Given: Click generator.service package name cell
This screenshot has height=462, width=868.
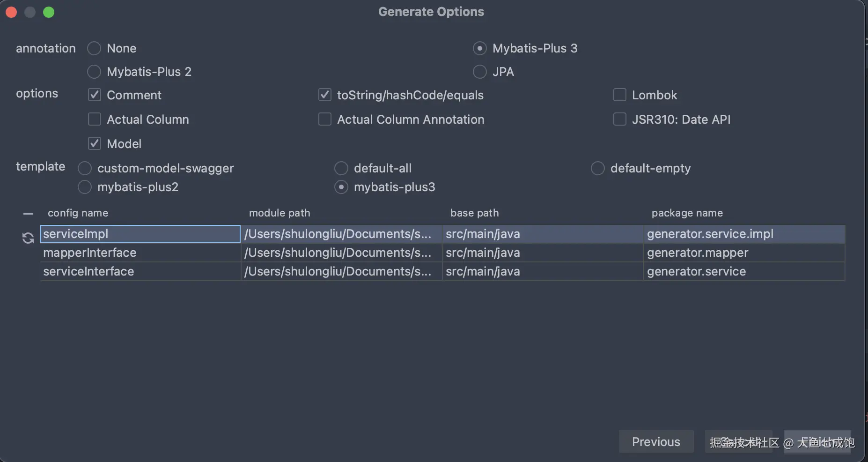Looking at the screenshot, I should click(743, 271).
